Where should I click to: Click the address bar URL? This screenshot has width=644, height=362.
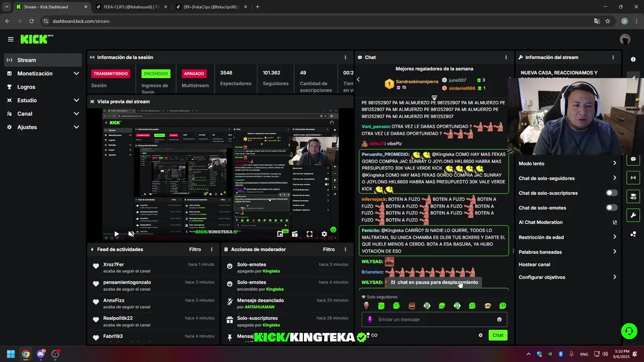(81, 21)
